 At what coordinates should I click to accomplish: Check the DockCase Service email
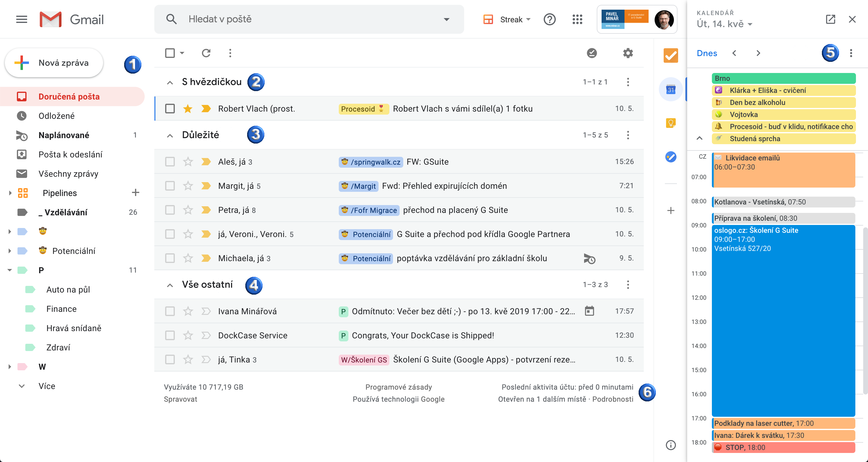[x=170, y=335]
